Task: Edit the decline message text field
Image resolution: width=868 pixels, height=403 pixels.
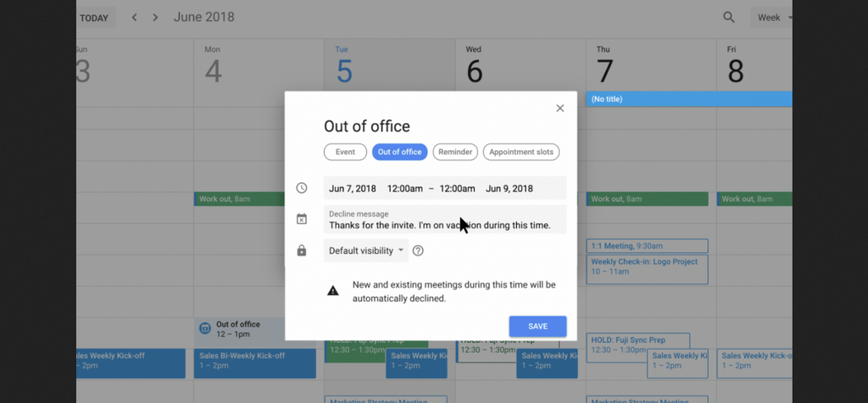Action: (x=440, y=225)
